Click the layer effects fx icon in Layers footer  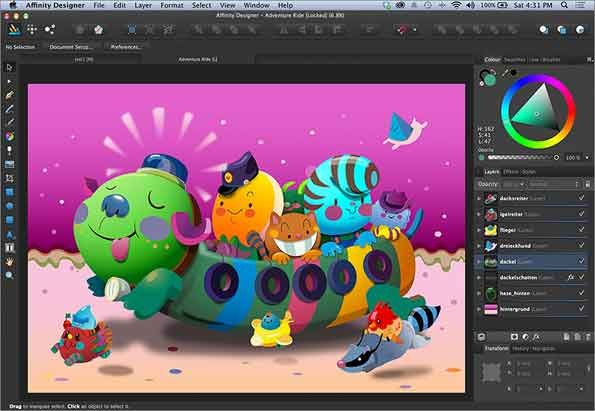click(x=536, y=337)
